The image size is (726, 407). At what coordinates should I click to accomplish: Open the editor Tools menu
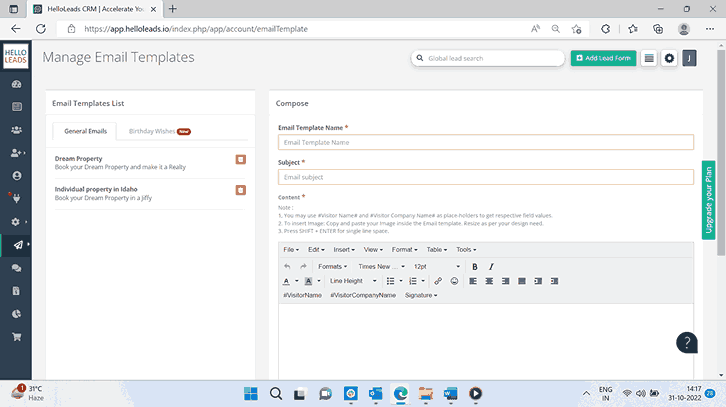(466, 250)
